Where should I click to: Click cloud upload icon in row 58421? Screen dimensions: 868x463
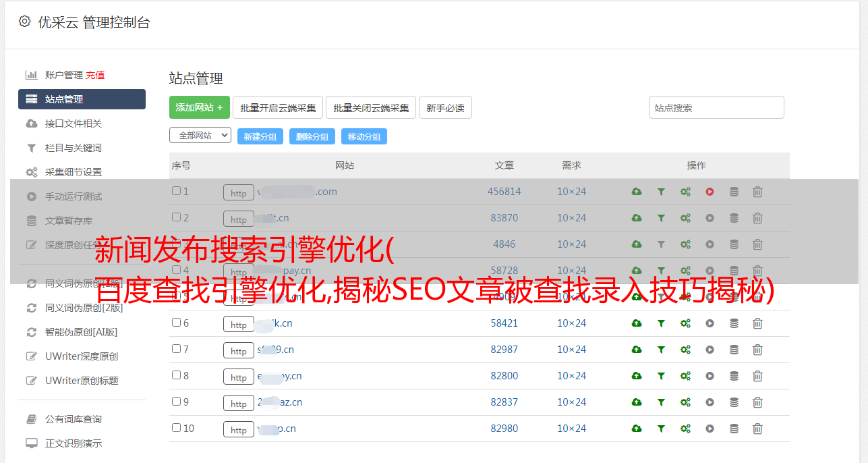click(x=637, y=323)
